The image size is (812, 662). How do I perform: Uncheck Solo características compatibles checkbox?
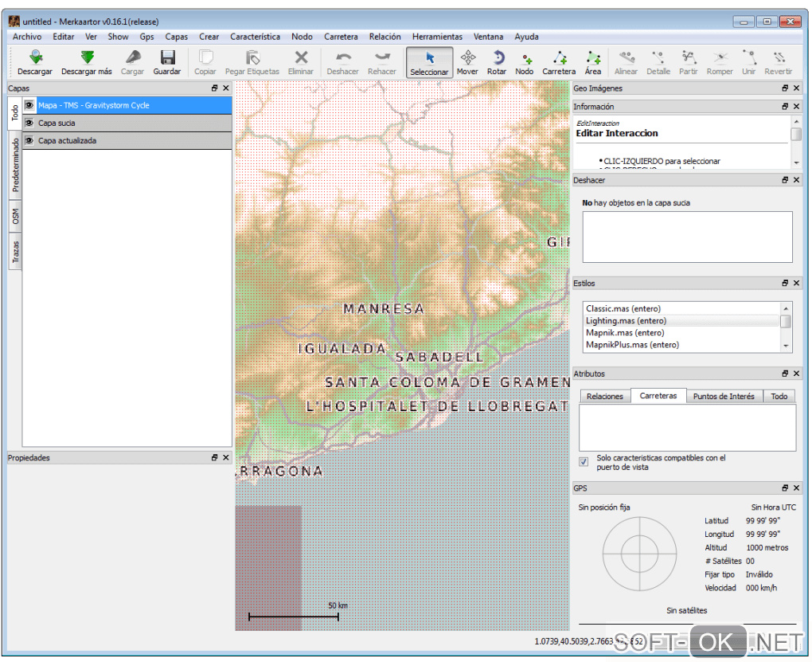tap(584, 462)
